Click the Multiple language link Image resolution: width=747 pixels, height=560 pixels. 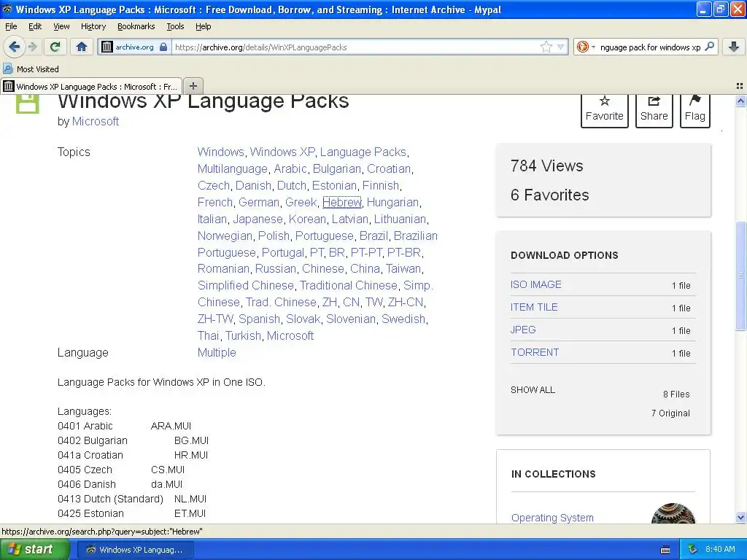(x=217, y=352)
